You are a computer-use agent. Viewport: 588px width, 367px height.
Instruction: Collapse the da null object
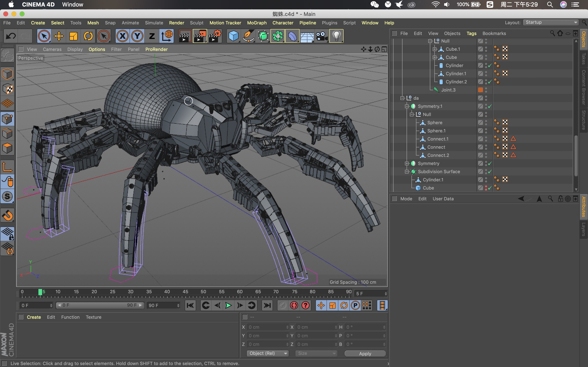[x=402, y=98]
